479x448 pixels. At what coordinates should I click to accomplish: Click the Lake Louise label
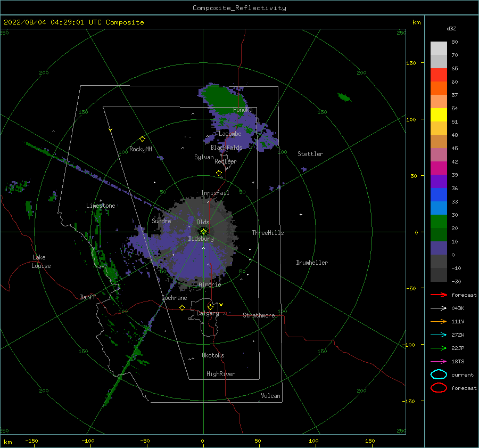pyautogui.click(x=41, y=262)
